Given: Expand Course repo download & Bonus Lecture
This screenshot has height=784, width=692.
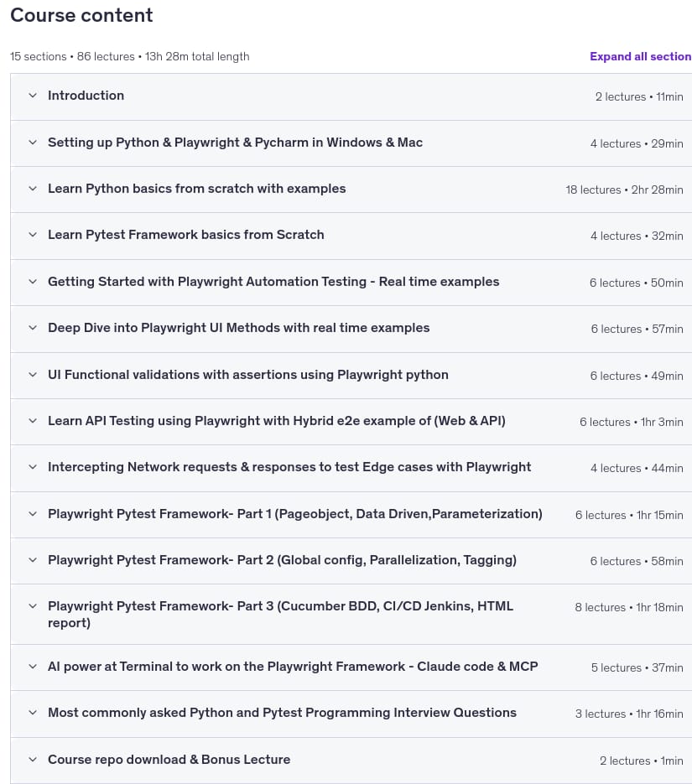Looking at the screenshot, I should coord(169,760).
